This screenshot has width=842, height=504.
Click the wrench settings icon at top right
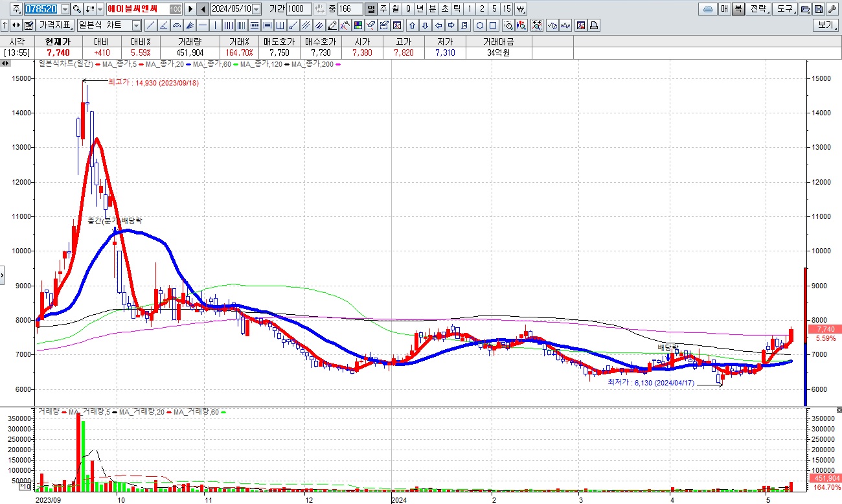coord(832,9)
